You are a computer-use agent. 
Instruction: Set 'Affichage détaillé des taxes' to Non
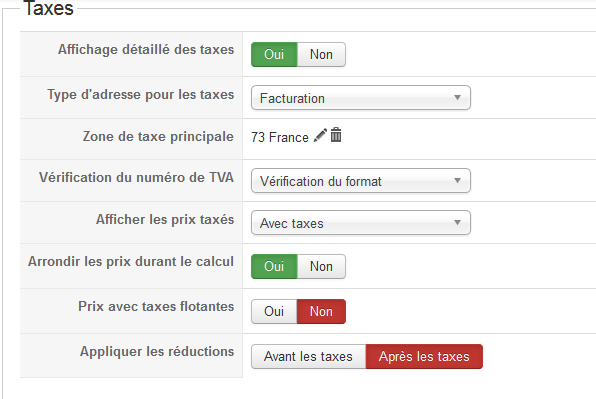coord(321,54)
